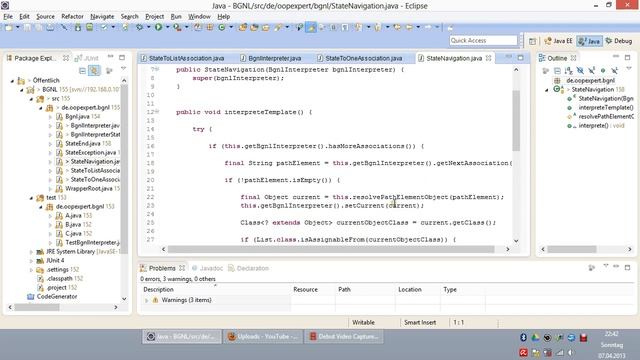Viewport: 640px width, 360px height.
Task: Close the StateNavigation.java editor tab
Action: [489, 58]
